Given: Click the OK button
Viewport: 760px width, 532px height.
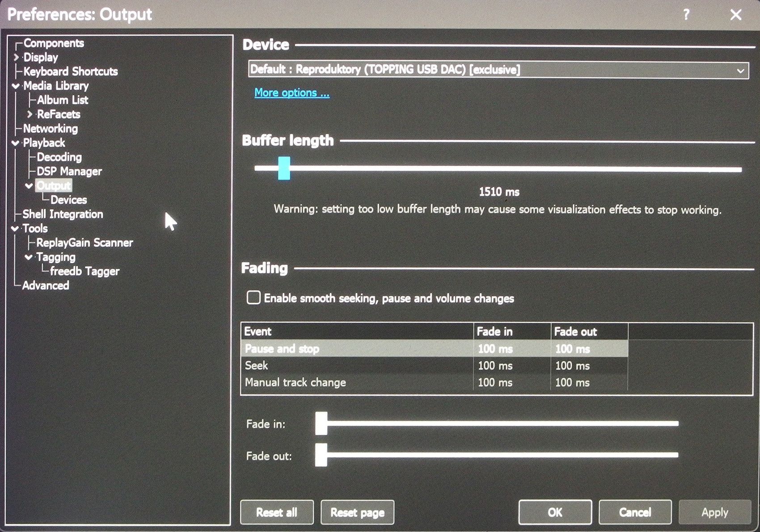Looking at the screenshot, I should tap(555, 512).
